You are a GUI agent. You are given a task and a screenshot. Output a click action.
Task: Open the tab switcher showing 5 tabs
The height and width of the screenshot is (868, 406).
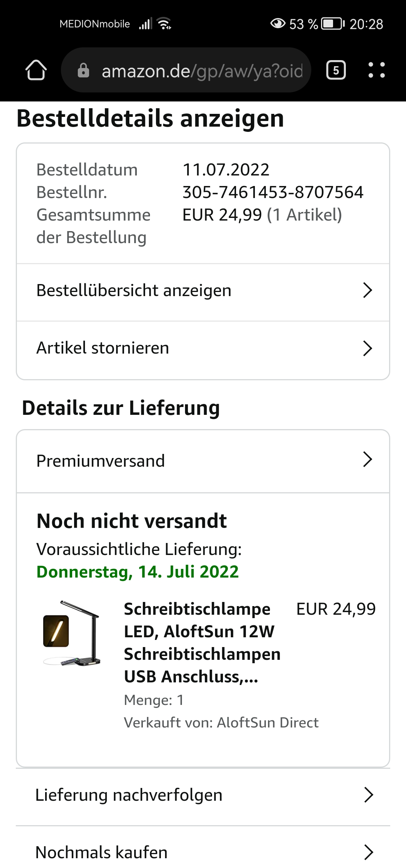point(336,70)
